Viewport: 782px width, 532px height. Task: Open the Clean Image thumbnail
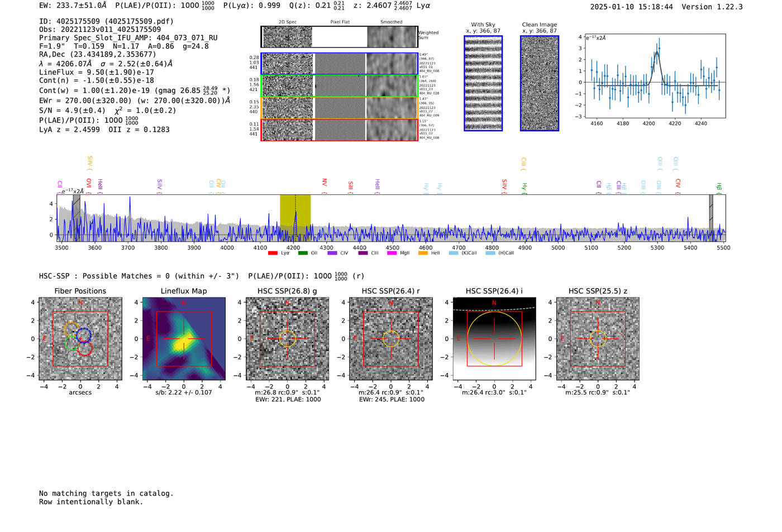pos(540,83)
